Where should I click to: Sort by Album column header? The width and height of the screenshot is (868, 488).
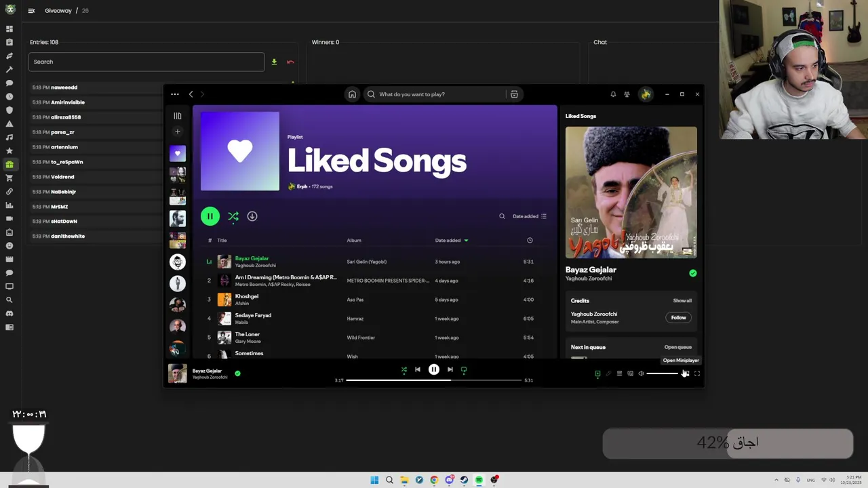click(x=354, y=240)
